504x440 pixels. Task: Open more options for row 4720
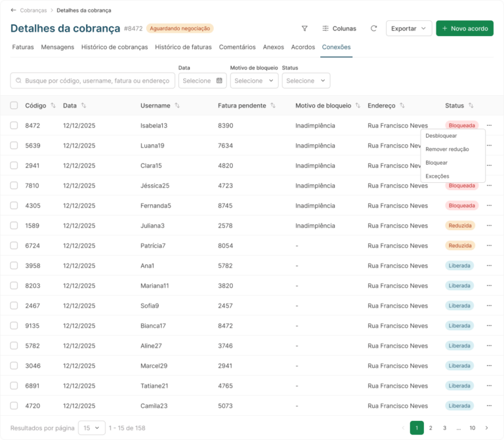pos(489,406)
